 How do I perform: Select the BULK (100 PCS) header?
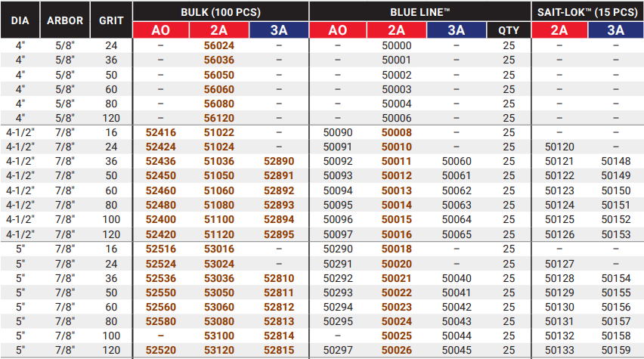click(x=220, y=11)
